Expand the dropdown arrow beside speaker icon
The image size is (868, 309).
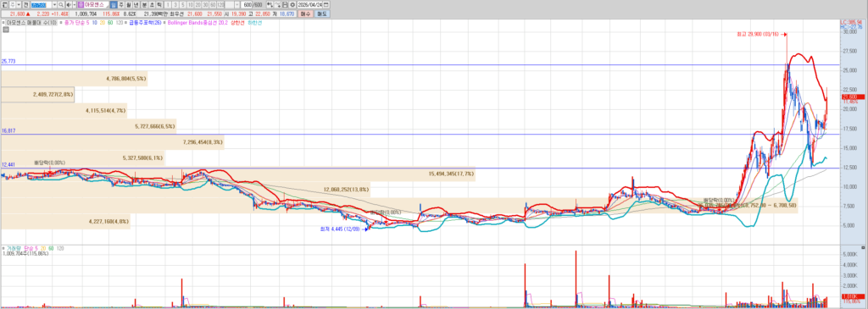coord(75,4)
